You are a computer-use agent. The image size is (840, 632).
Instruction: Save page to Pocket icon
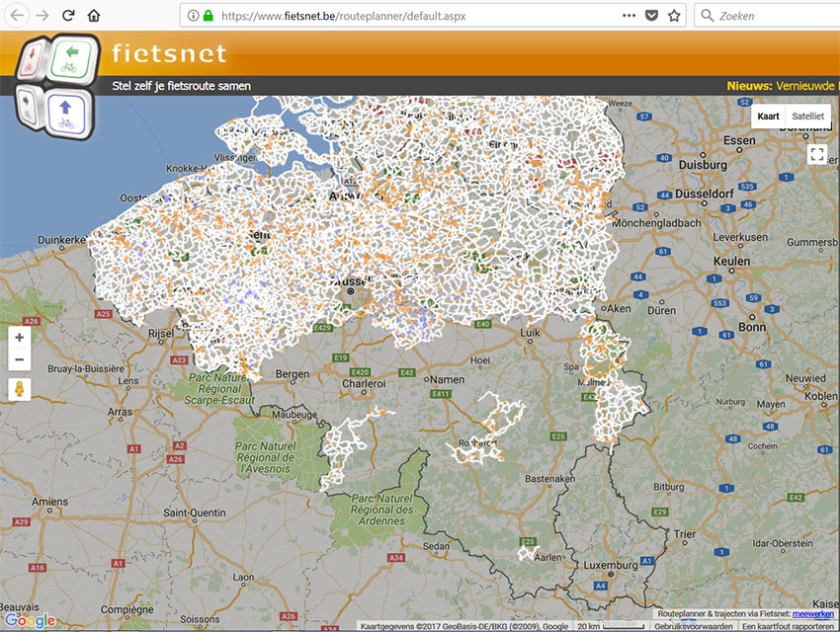coord(651,16)
